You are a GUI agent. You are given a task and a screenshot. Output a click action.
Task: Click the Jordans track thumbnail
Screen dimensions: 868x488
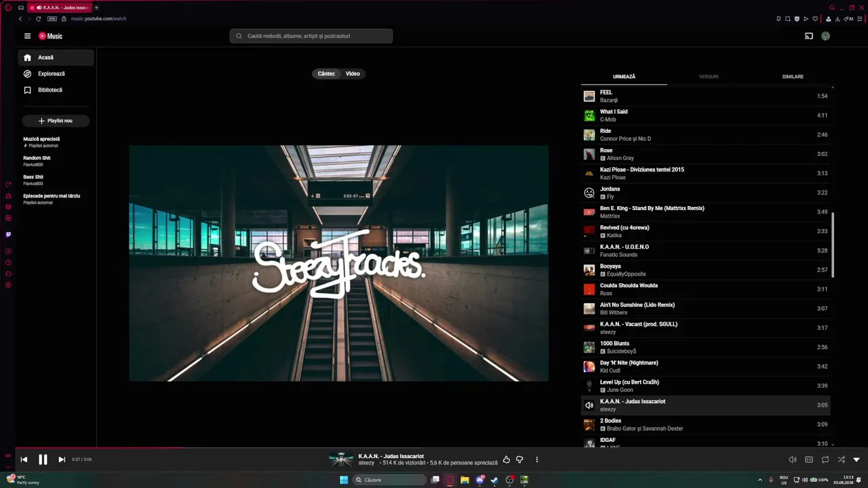589,192
